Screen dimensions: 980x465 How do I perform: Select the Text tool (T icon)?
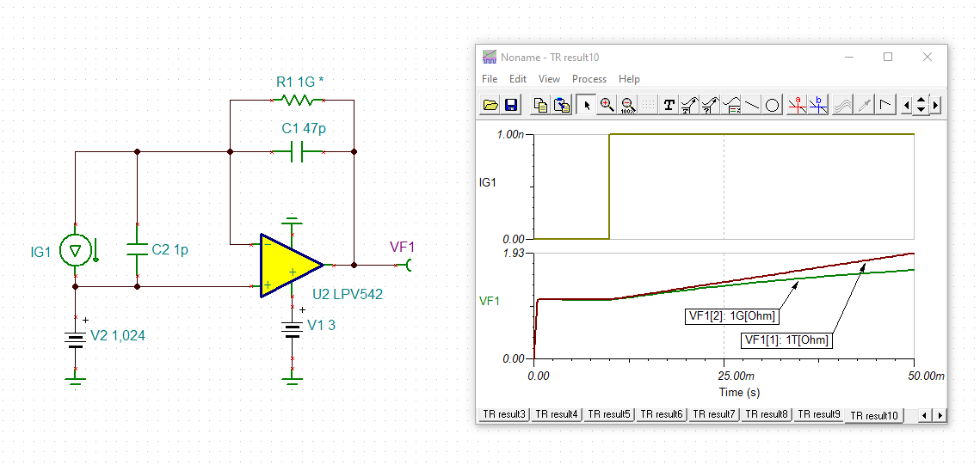669,105
